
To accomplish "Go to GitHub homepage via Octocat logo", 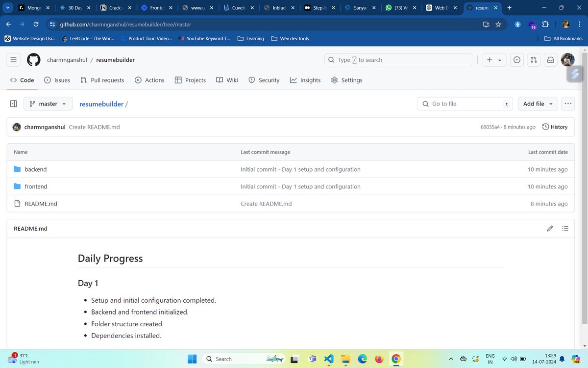I will (x=34, y=60).
